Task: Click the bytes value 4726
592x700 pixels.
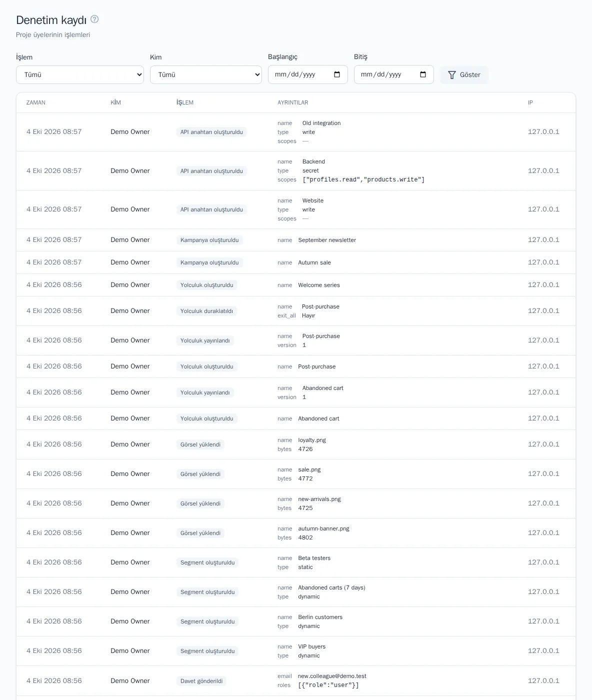Action: 305,449
